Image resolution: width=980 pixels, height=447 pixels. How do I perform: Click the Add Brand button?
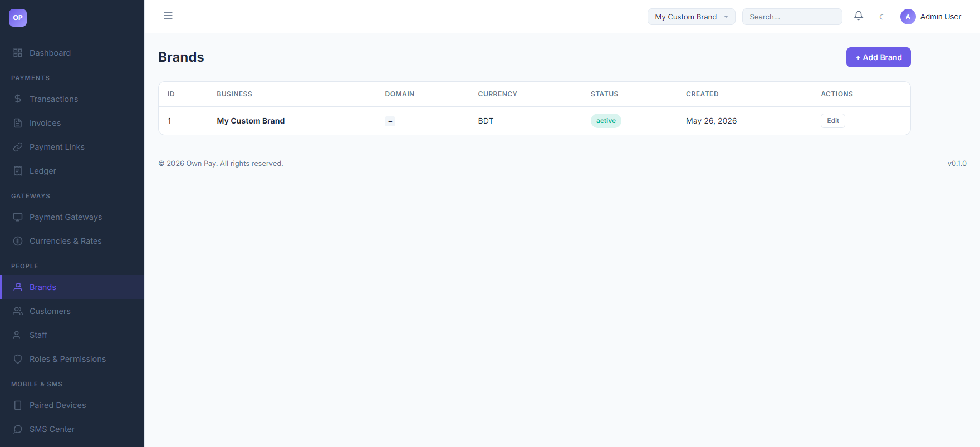[x=879, y=57]
